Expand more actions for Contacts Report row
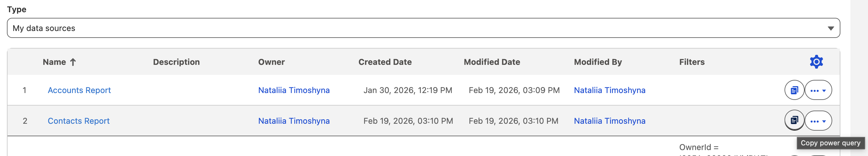Screen dimensions: 868x156 [x=818, y=121]
